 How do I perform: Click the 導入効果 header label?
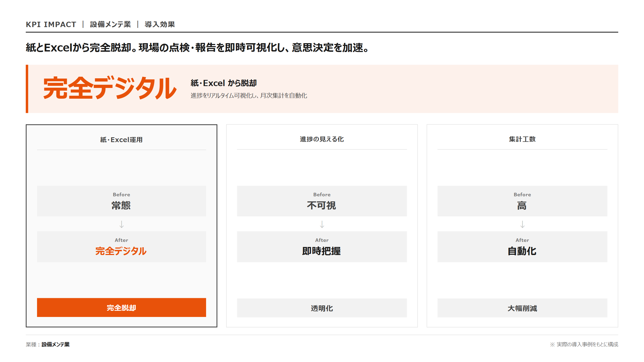pos(160,24)
